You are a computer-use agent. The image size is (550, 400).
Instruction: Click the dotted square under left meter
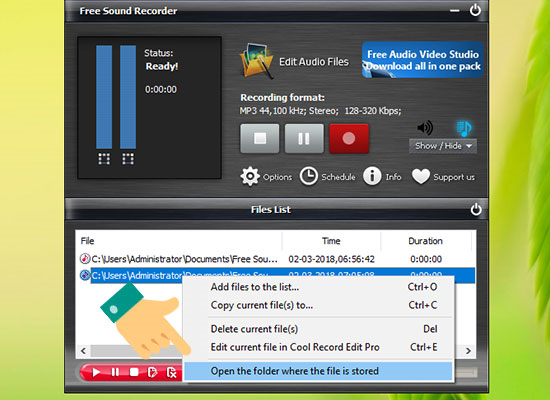(104, 159)
